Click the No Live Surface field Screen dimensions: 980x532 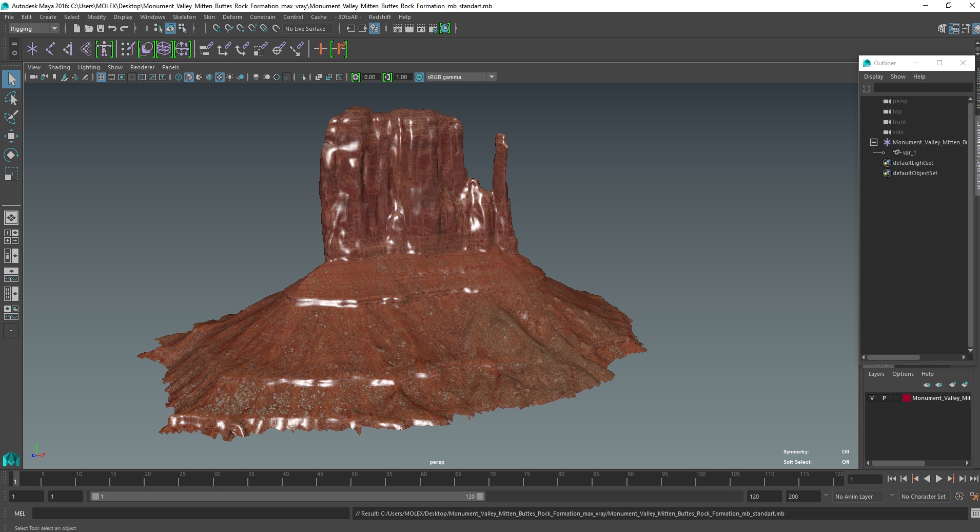coord(307,29)
